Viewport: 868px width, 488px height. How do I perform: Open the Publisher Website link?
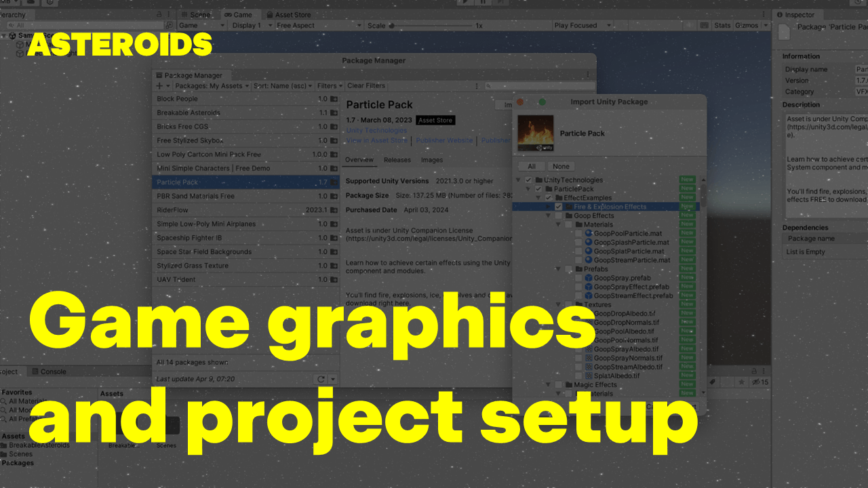(x=444, y=140)
